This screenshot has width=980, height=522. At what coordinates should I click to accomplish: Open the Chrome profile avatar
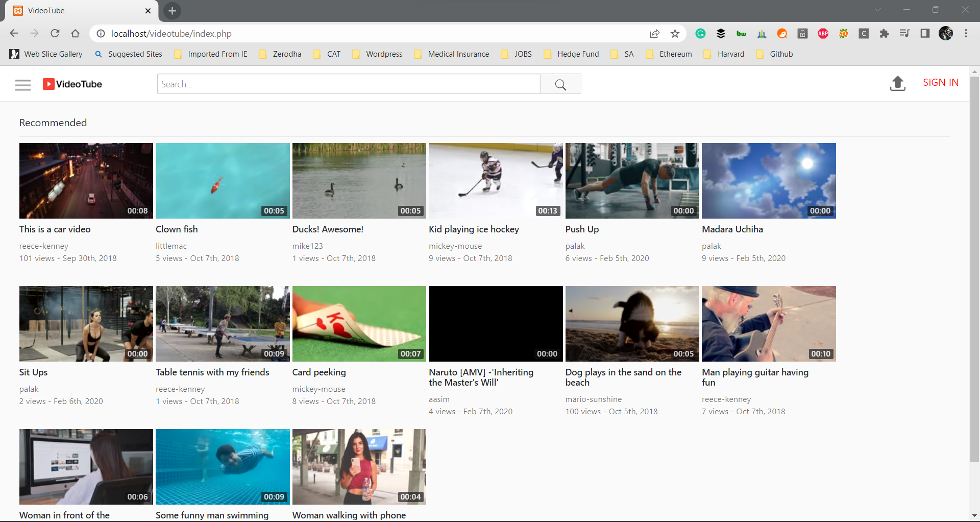click(x=947, y=33)
